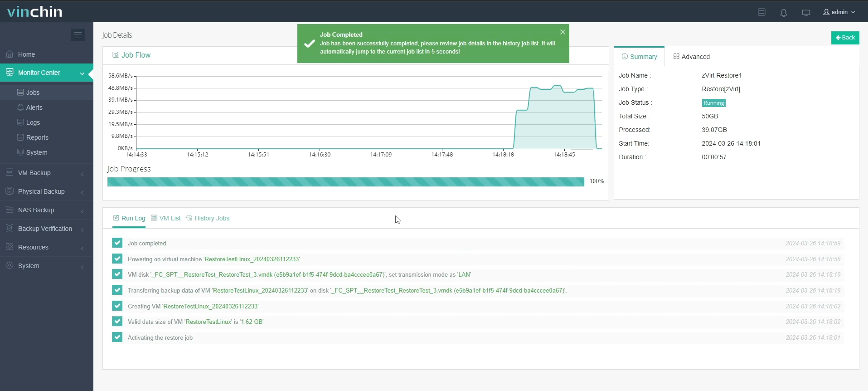Click the green Back button
This screenshot has height=391, width=868.
coord(845,38)
